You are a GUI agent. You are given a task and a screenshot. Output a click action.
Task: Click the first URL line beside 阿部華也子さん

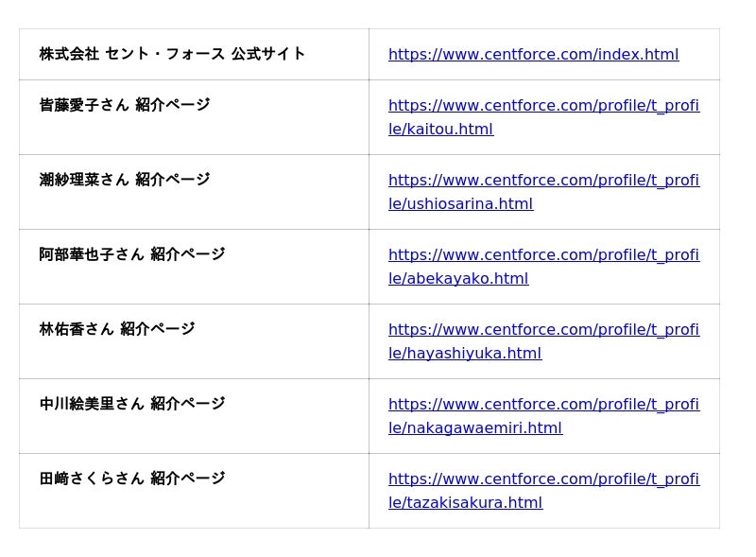(543, 255)
